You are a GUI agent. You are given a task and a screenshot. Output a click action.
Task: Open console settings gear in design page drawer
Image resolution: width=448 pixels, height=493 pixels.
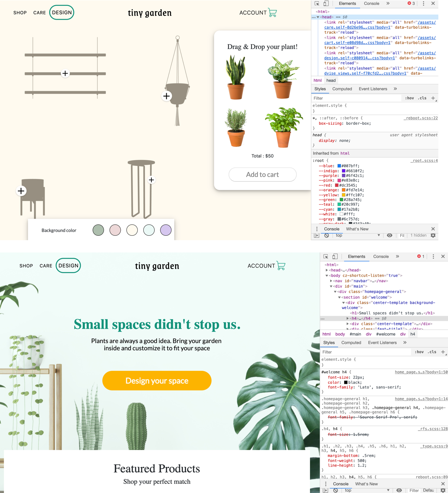pyautogui.click(x=433, y=235)
